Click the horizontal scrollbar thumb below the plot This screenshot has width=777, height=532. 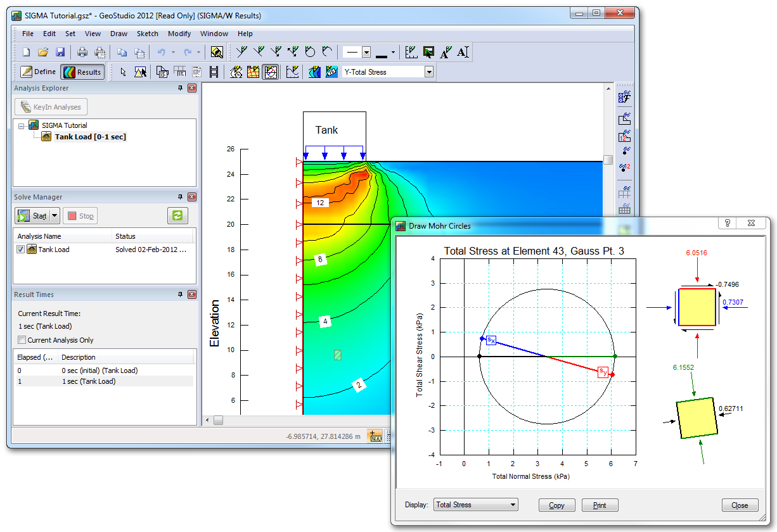tap(218, 421)
